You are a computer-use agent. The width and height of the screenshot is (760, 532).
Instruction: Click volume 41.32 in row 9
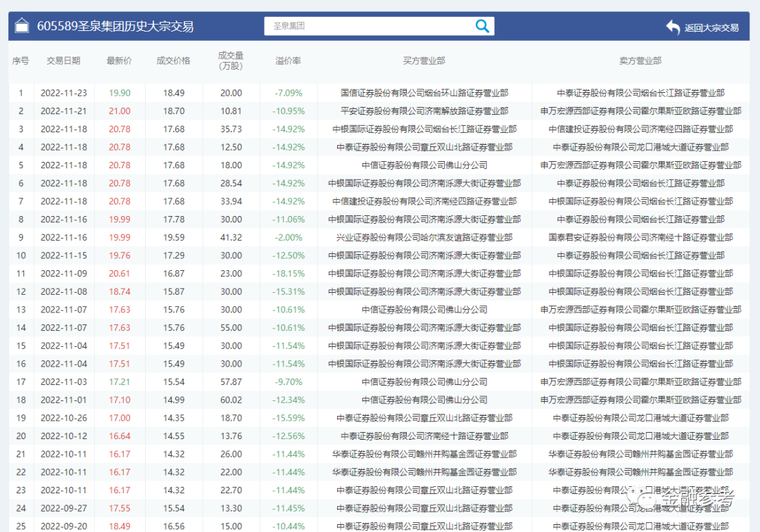click(x=232, y=237)
